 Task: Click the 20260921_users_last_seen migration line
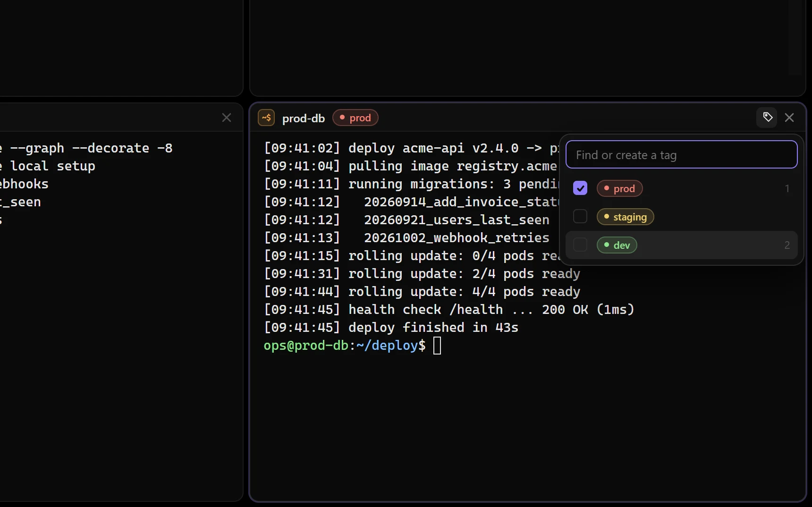406,220
